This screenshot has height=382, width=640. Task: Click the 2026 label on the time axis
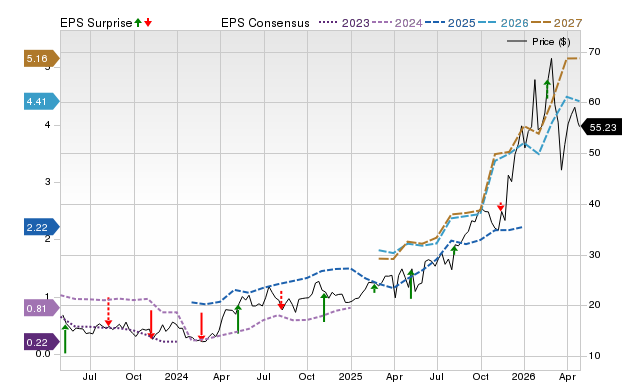524,376
